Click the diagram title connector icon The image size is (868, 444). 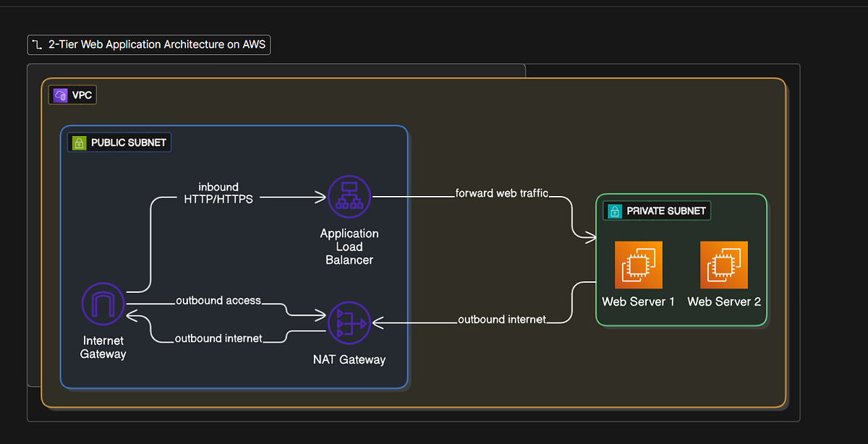click(38, 45)
